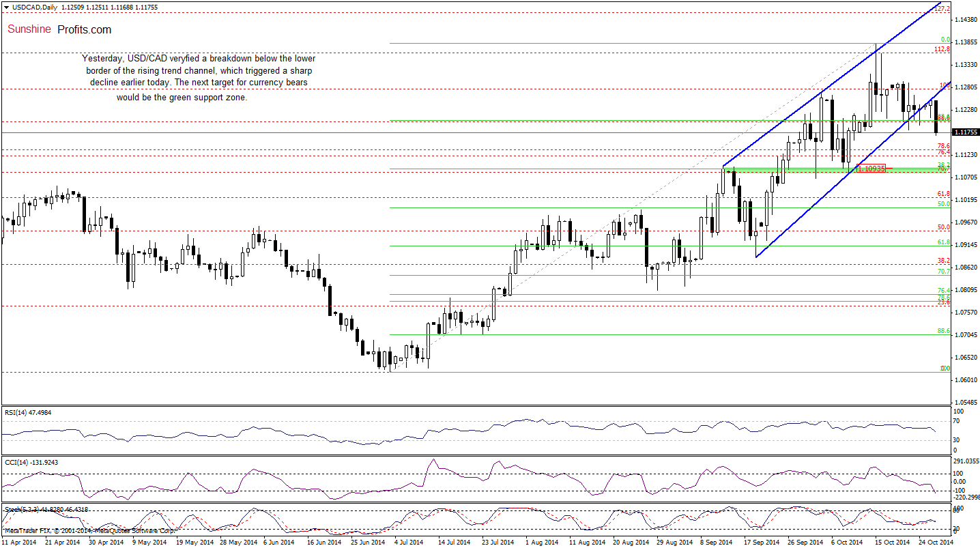Viewport: 980px width, 548px height.
Task: Click the 1.13330 price axis label
Action: point(966,65)
